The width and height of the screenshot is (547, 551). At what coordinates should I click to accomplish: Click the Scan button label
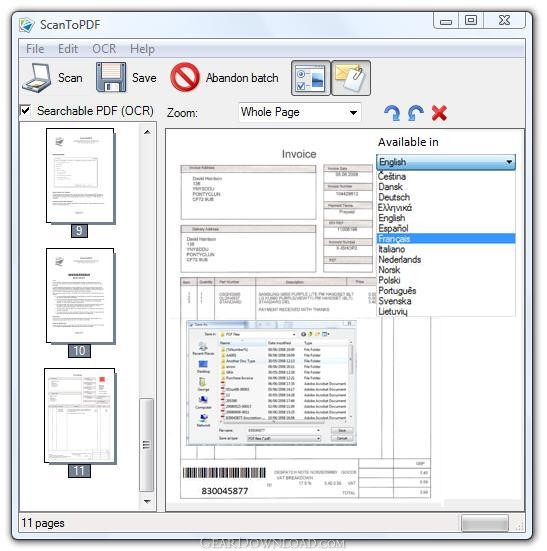(70, 78)
